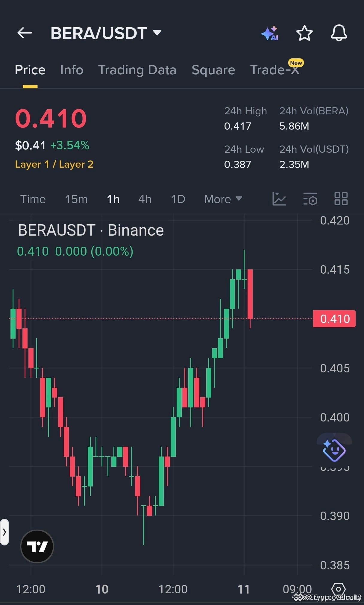Switch chart to 15m interval
The image size is (364, 605).
(x=76, y=199)
